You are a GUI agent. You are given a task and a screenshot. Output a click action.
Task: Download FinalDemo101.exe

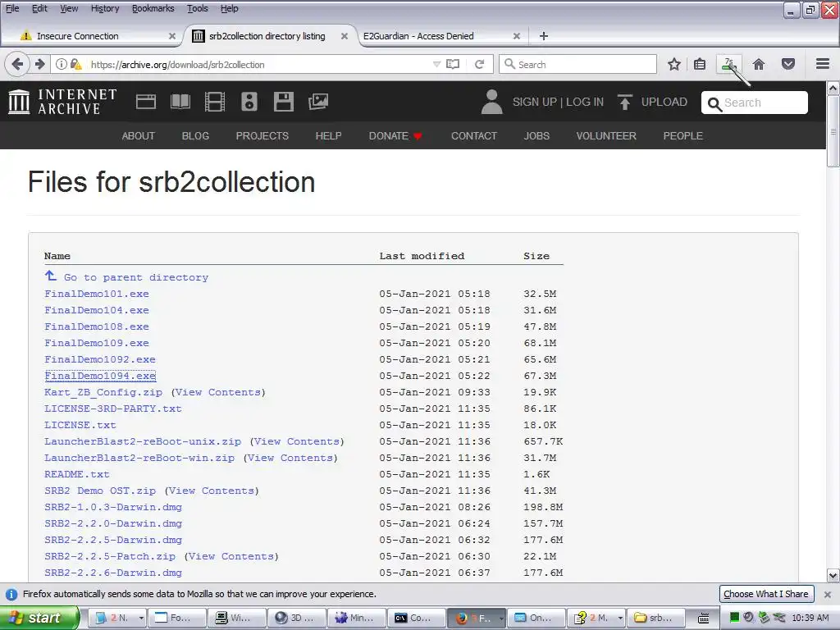[x=97, y=294]
